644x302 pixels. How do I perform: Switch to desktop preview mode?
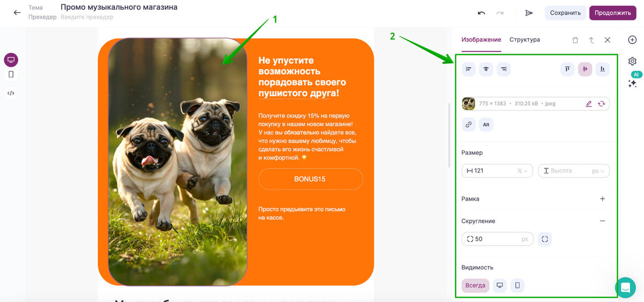click(11, 60)
